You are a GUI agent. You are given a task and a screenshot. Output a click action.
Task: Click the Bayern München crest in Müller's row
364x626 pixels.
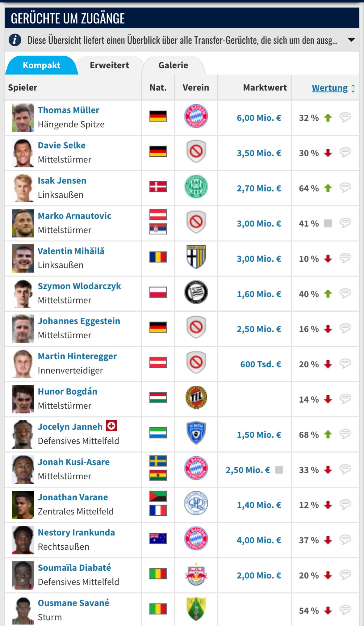196,116
